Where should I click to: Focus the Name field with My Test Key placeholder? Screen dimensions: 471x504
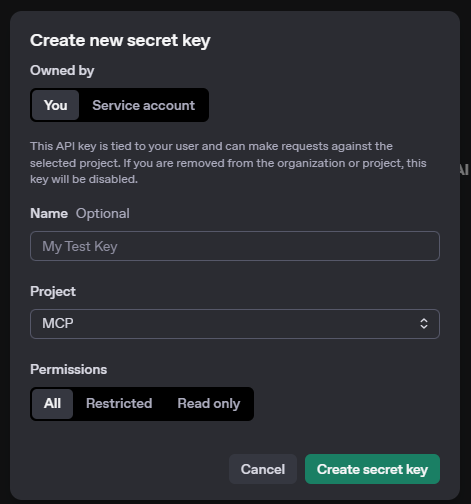click(x=235, y=246)
